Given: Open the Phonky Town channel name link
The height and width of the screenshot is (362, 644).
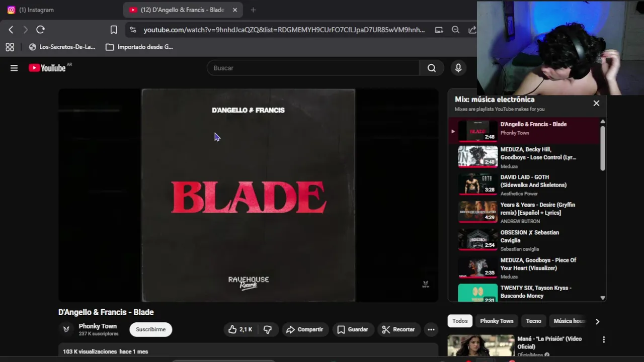Looking at the screenshot, I should (x=98, y=326).
